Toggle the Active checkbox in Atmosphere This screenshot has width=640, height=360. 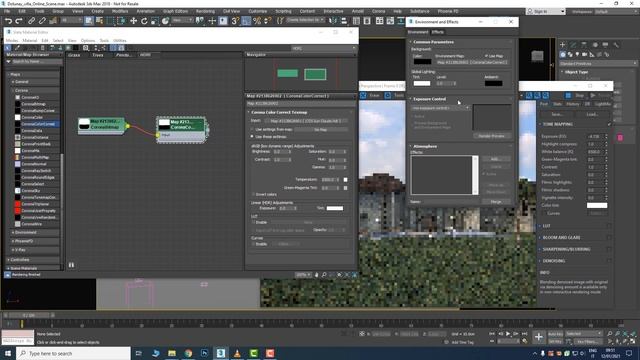484,174
